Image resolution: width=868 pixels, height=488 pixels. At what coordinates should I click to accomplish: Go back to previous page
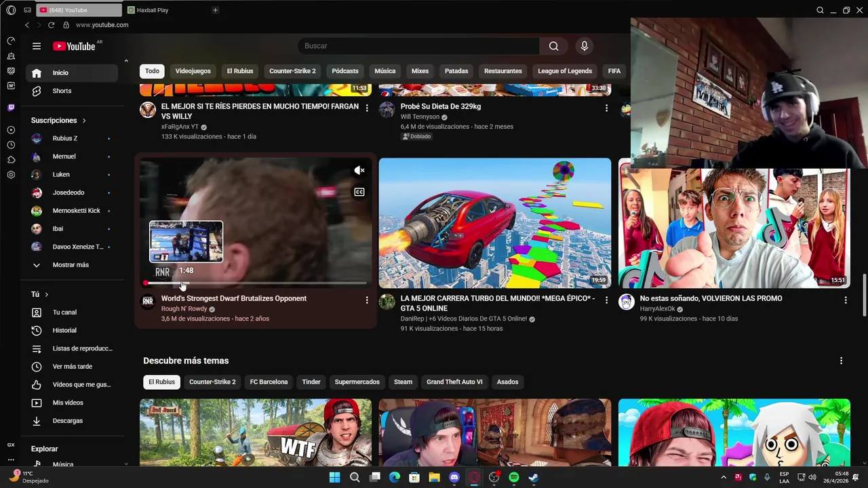[x=27, y=25]
